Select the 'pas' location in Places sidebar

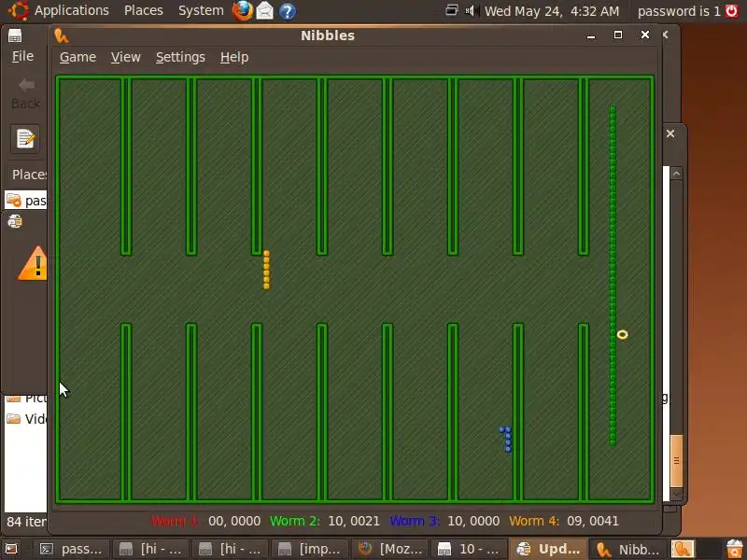pos(26,201)
